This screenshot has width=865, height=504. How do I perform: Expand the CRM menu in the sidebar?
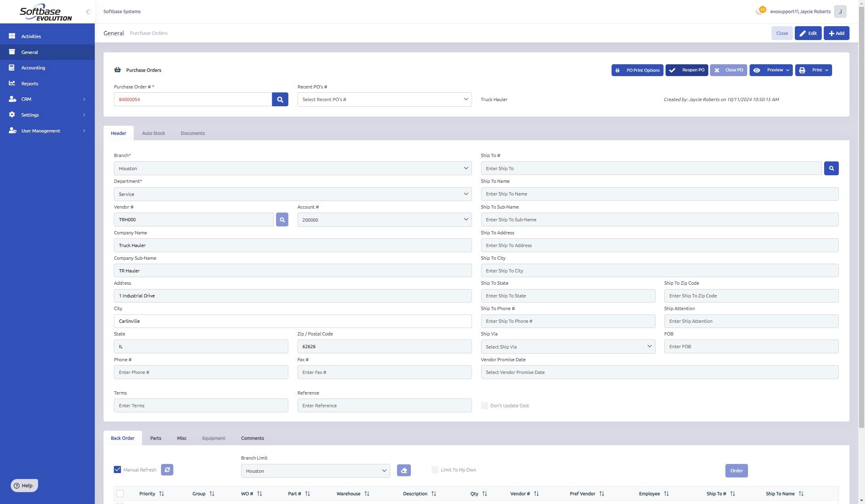(x=47, y=99)
